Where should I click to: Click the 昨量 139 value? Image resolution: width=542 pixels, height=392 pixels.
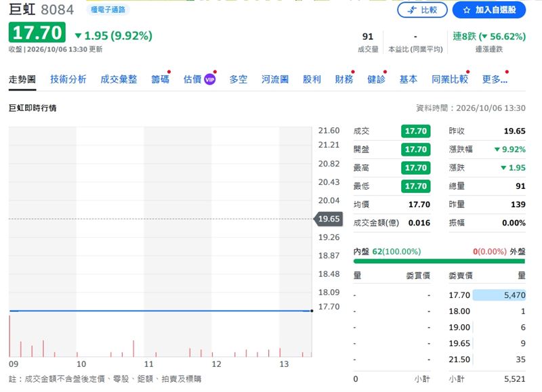tap(518, 204)
